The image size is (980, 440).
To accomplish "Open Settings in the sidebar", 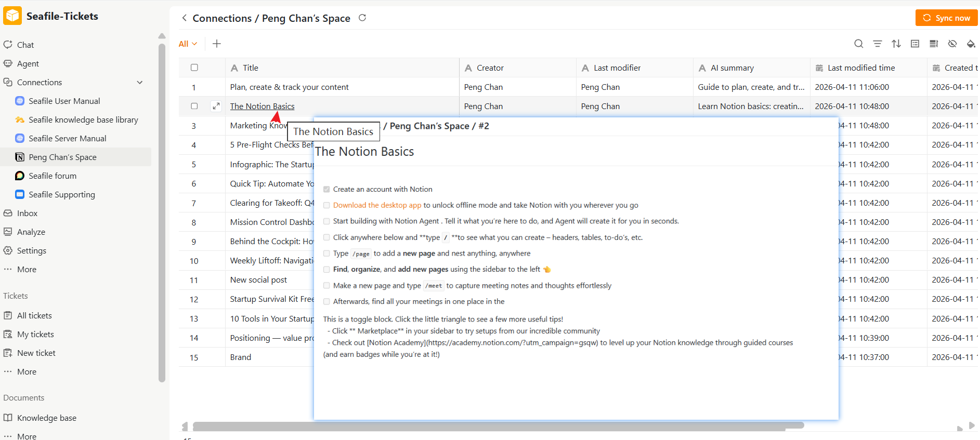I will click(x=31, y=250).
